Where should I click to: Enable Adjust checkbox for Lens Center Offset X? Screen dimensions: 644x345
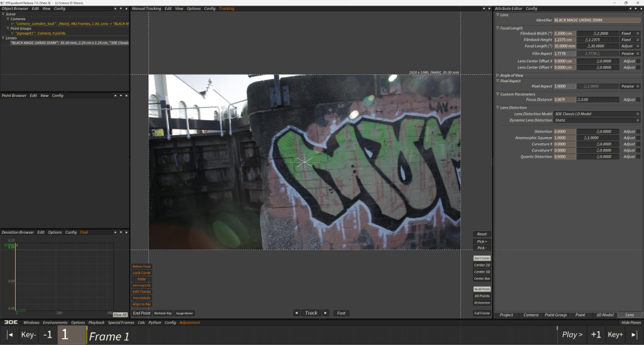(x=638, y=61)
